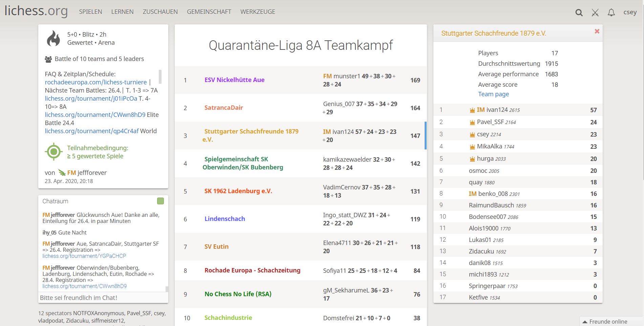This screenshot has height=326, width=644.
Task: Click leader VadimCernov in standings
Action: pos(341,187)
